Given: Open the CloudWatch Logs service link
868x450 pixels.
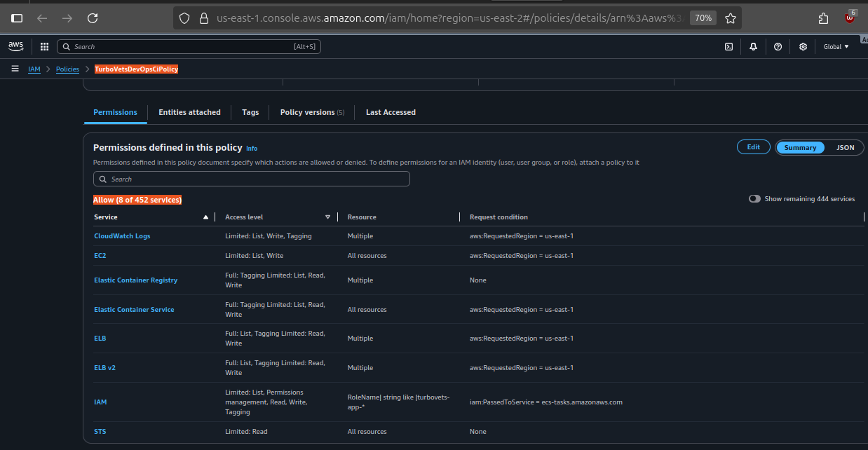Looking at the screenshot, I should (122, 236).
